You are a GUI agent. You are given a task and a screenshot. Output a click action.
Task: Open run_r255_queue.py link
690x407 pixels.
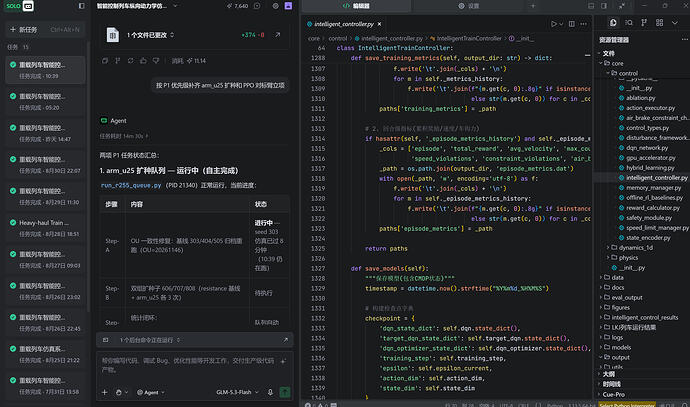point(131,185)
